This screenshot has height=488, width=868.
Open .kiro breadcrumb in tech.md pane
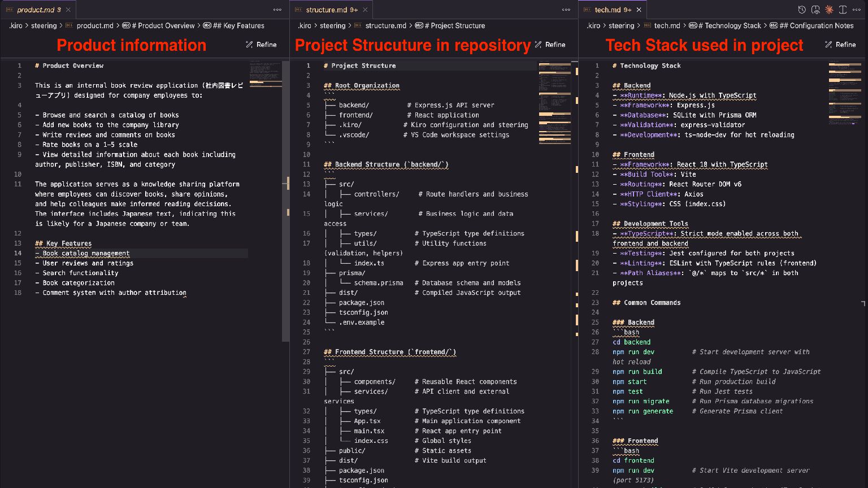593,25
